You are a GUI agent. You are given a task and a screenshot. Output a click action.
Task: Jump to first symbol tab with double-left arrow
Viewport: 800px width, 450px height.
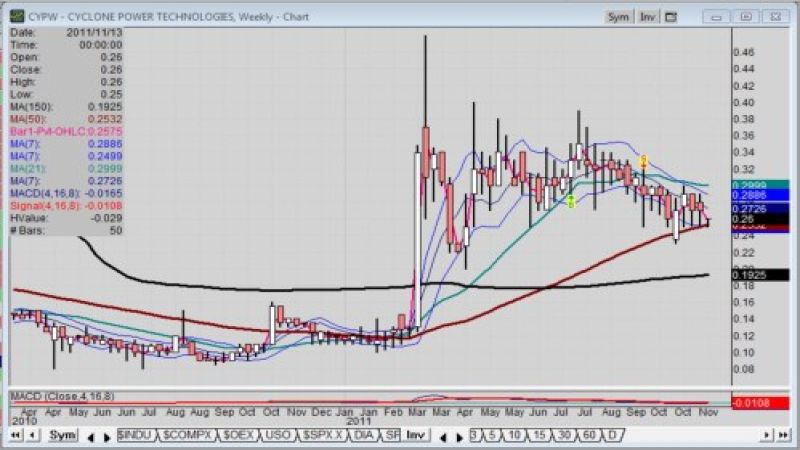(x=16, y=435)
